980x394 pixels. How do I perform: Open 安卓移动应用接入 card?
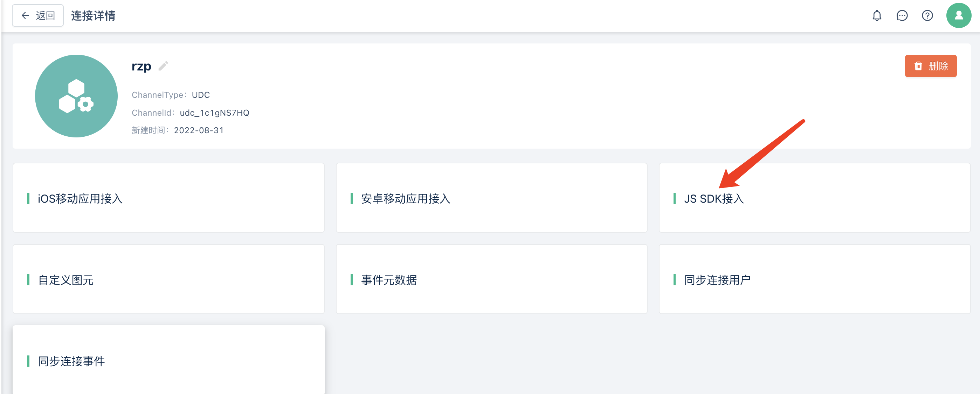[491, 198]
